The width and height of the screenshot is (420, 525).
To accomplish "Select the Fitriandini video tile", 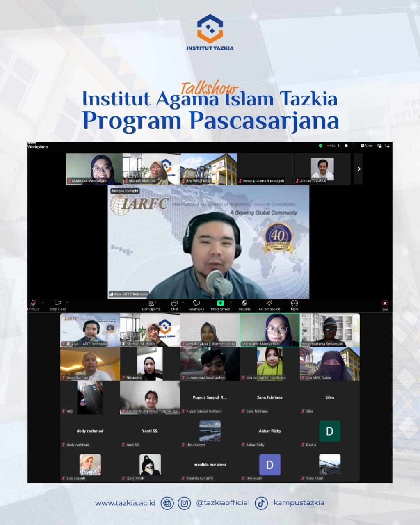I will click(x=150, y=364).
